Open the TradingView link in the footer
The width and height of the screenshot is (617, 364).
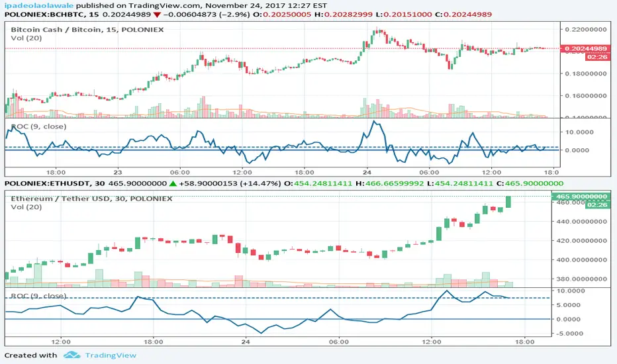pyautogui.click(x=111, y=355)
